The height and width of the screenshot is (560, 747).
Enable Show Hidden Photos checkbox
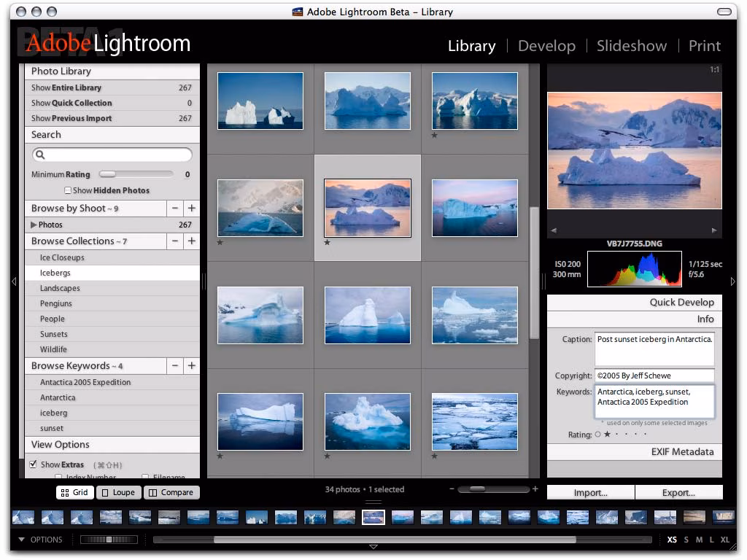(68, 191)
